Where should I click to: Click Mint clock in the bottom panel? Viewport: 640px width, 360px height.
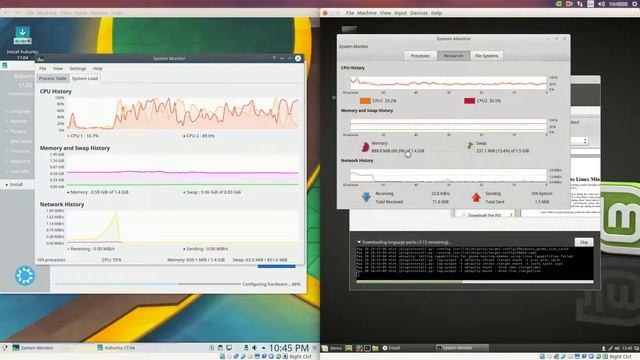click(x=628, y=348)
